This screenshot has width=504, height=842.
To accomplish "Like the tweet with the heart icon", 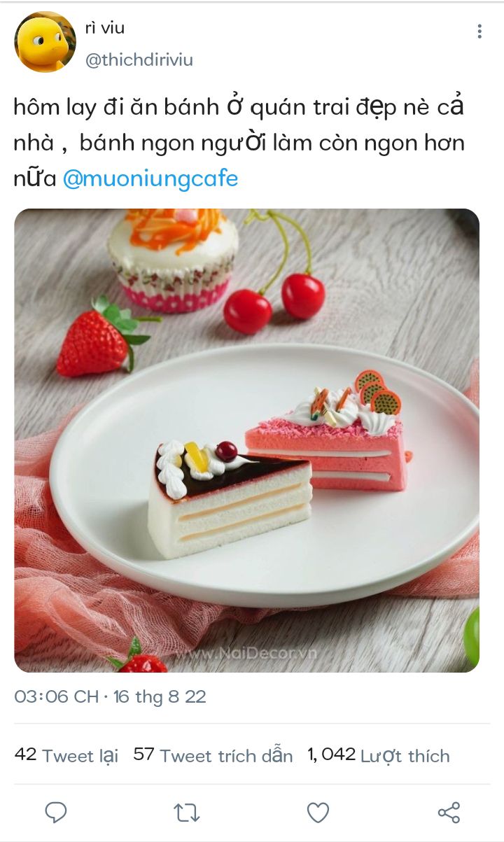I will point(318,813).
